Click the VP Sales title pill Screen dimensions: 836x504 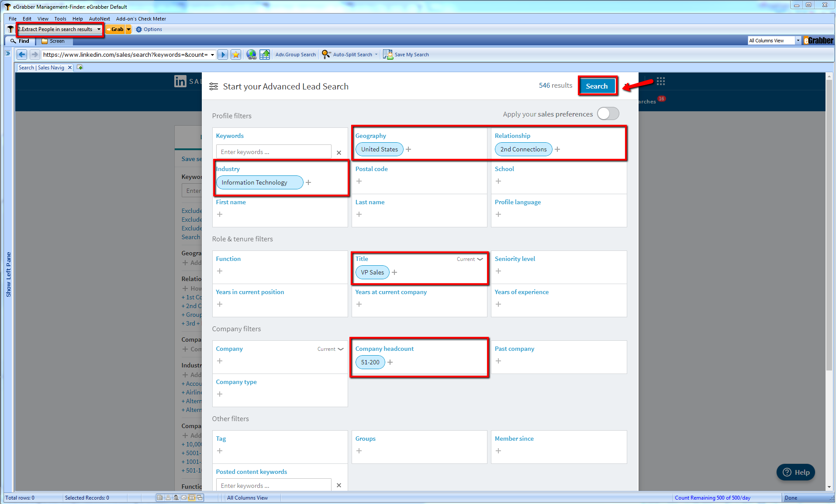[x=372, y=272]
